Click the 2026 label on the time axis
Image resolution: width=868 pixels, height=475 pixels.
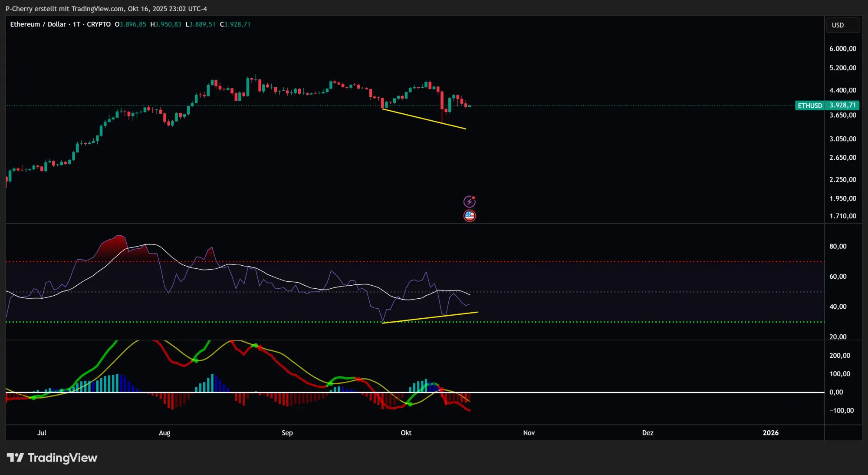[x=770, y=433]
